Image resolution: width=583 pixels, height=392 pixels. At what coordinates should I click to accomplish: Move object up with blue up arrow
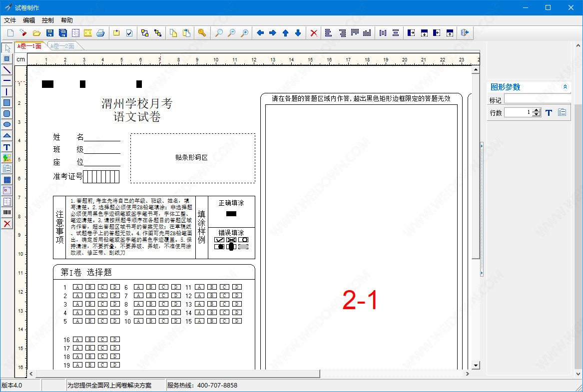click(286, 33)
